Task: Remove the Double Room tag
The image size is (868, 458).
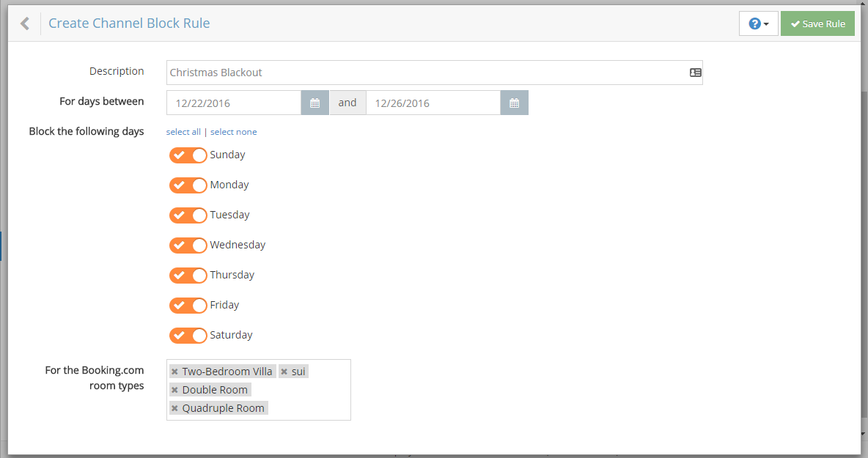Action: [174, 390]
